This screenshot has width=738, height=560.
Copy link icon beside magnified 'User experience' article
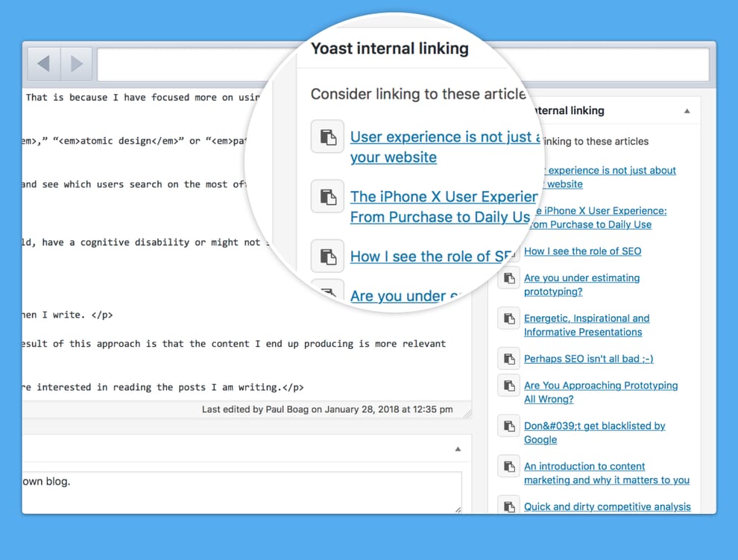(327, 136)
